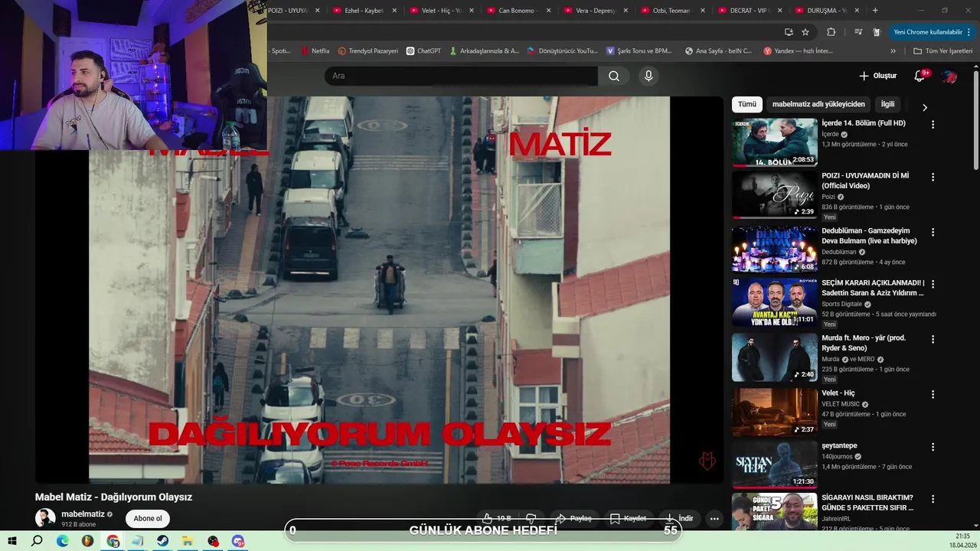Open the Netflix bookmark
Screen dimensions: 980x551
(x=315, y=51)
